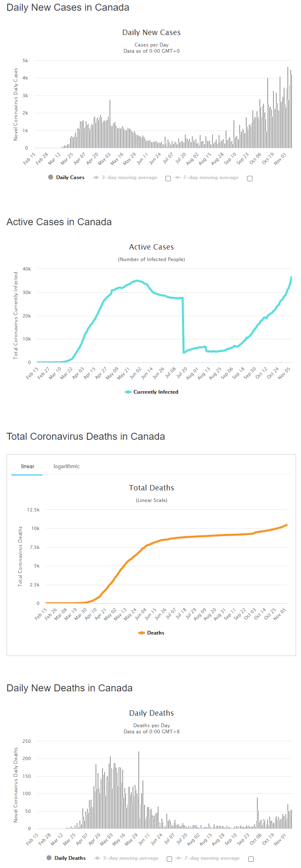Click the Jun 02 x-axis label in Active Cases
The image size is (301, 868).
[x=136, y=373]
